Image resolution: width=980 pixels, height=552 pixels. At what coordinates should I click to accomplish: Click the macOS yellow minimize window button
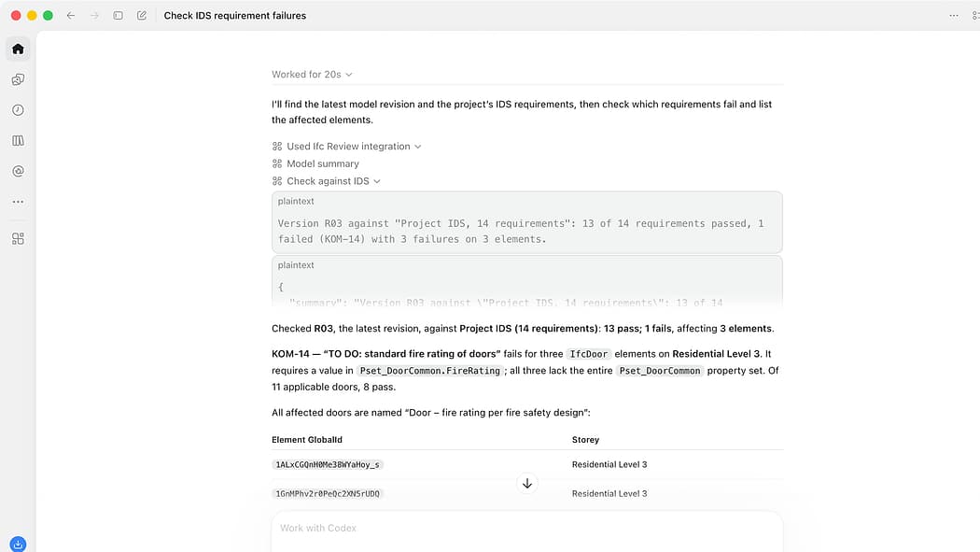(x=32, y=16)
